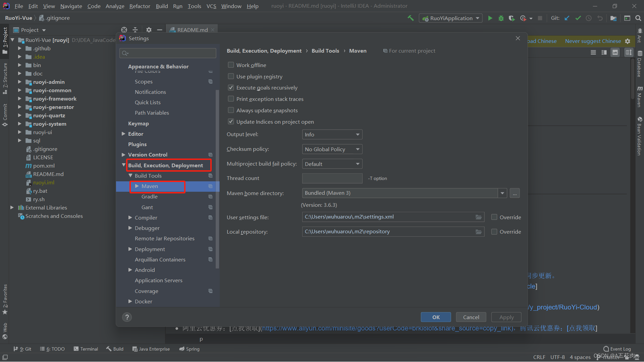
Task: Open the Output level dropdown
Action: click(x=331, y=134)
